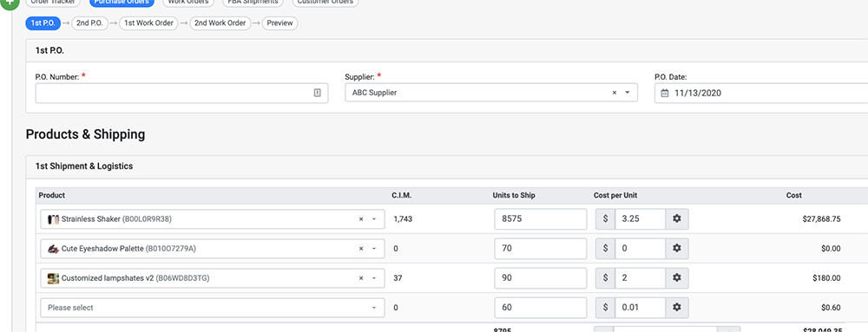The height and width of the screenshot is (332, 868).
Task: Click the cost value $27,868.75
Action: tap(821, 218)
